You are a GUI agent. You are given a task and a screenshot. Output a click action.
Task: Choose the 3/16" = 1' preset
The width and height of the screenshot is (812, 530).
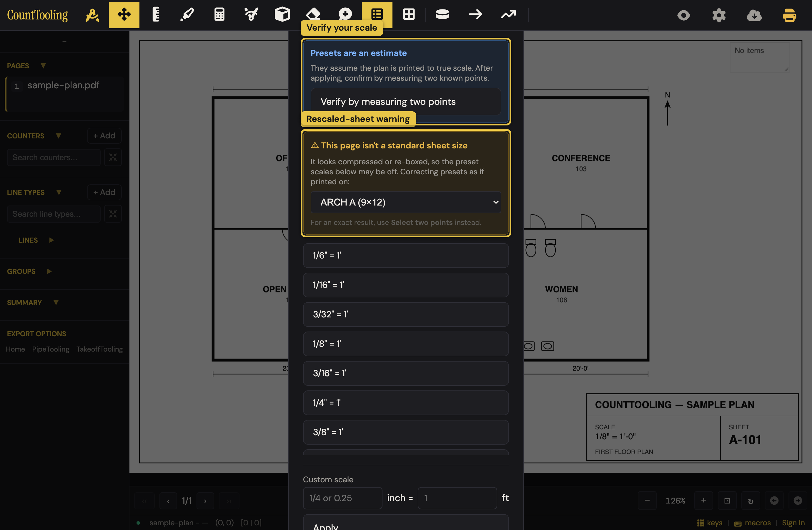click(x=406, y=373)
